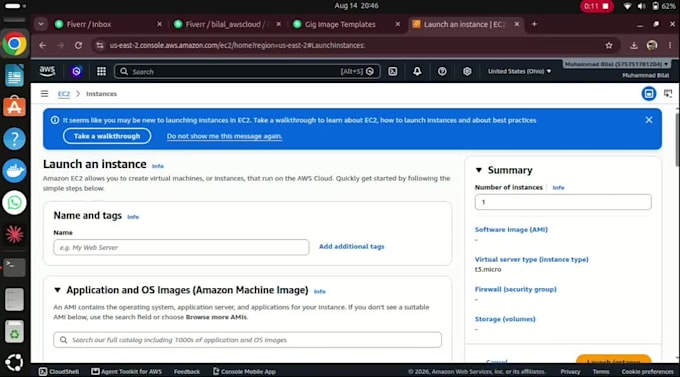Open Show Applications Ubuntu logo

14,363
